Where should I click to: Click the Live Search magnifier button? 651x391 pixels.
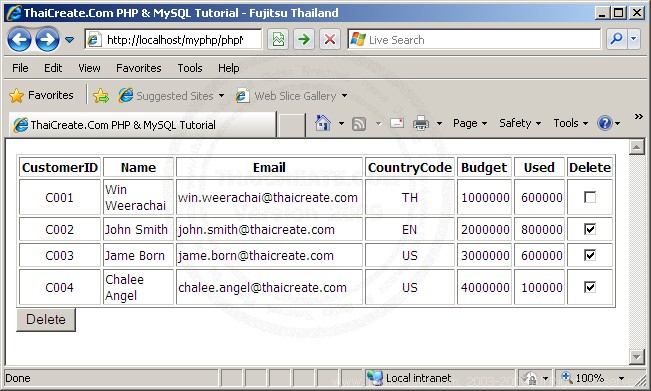[616, 39]
